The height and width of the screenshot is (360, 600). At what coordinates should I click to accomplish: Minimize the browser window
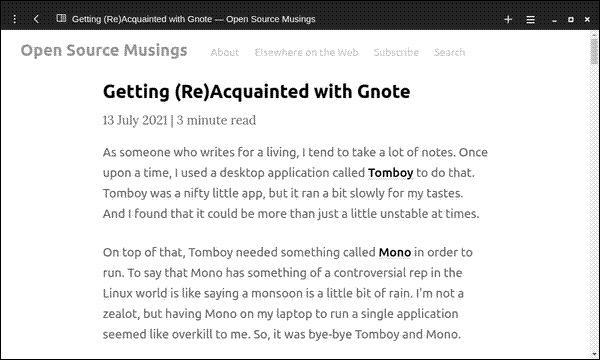pos(554,20)
